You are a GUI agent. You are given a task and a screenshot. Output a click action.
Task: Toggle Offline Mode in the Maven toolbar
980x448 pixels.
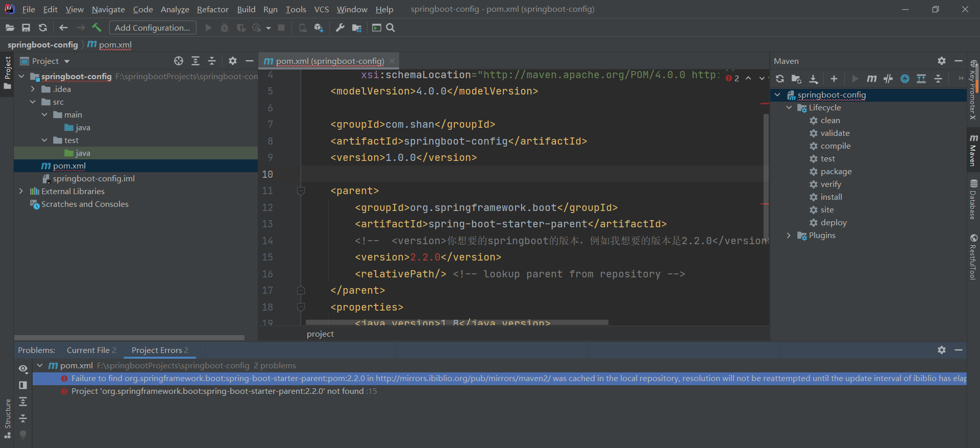[888, 79]
